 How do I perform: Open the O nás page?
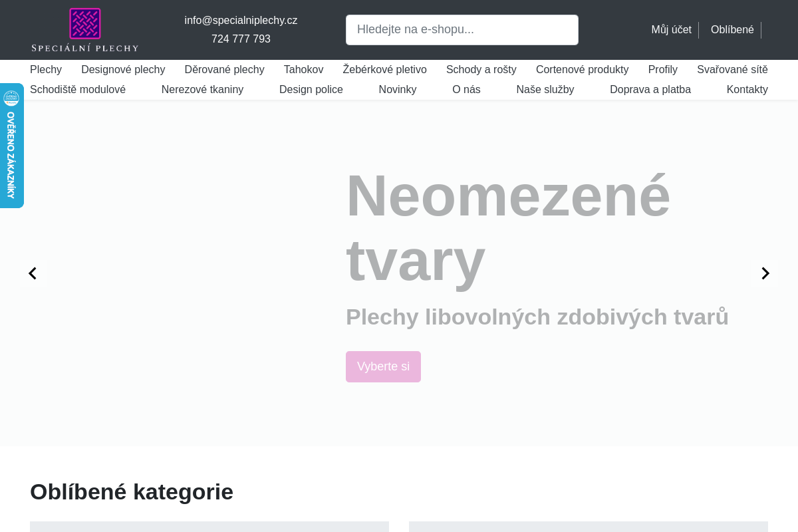coord(466,89)
